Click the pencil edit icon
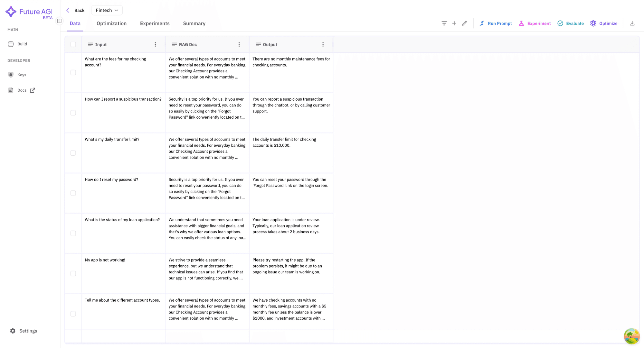Viewport: 644px width, 348px height. [464, 23]
